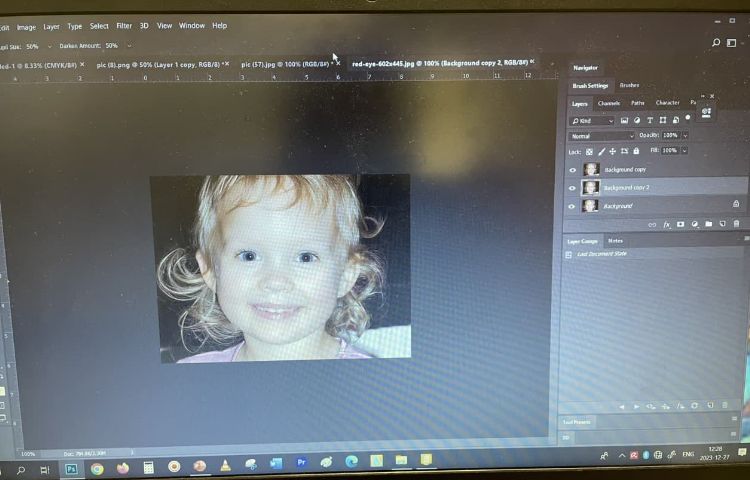Open the Notes panel tab
The width and height of the screenshot is (750, 480).
[x=615, y=241]
